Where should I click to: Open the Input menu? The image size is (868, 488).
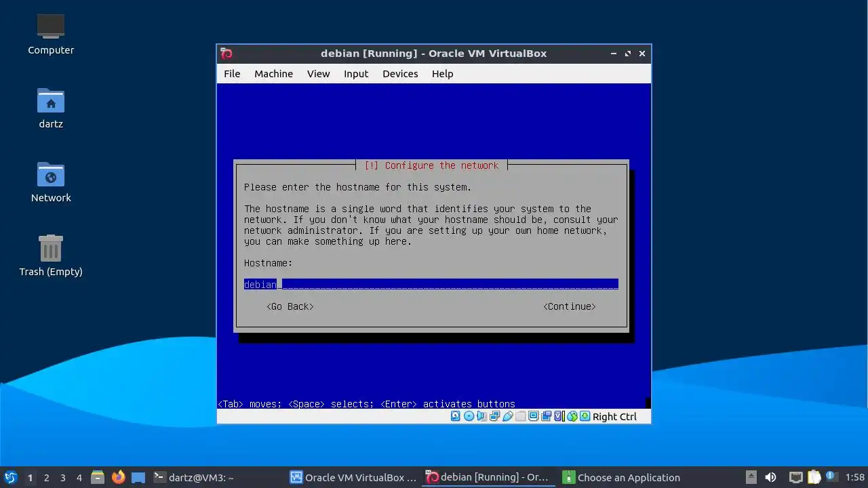[x=356, y=74]
